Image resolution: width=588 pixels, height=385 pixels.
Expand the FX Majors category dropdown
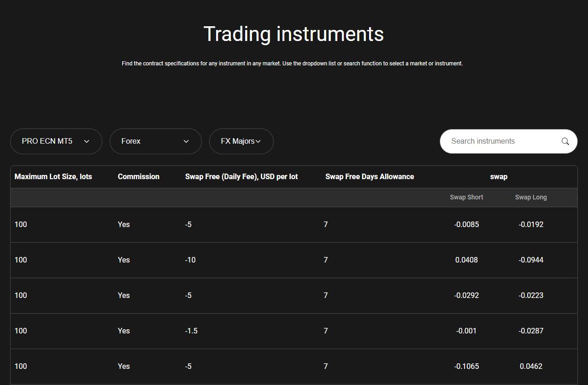pyautogui.click(x=241, y=141)
